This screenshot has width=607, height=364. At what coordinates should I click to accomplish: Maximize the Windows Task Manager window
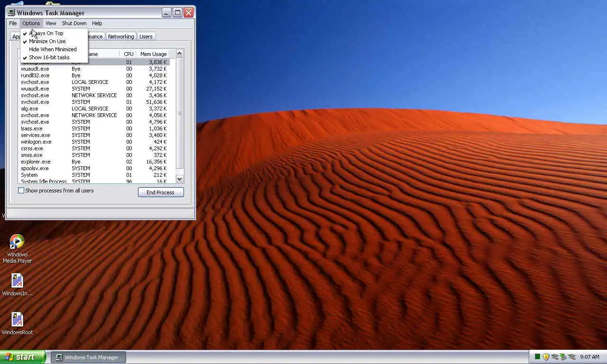178,13
